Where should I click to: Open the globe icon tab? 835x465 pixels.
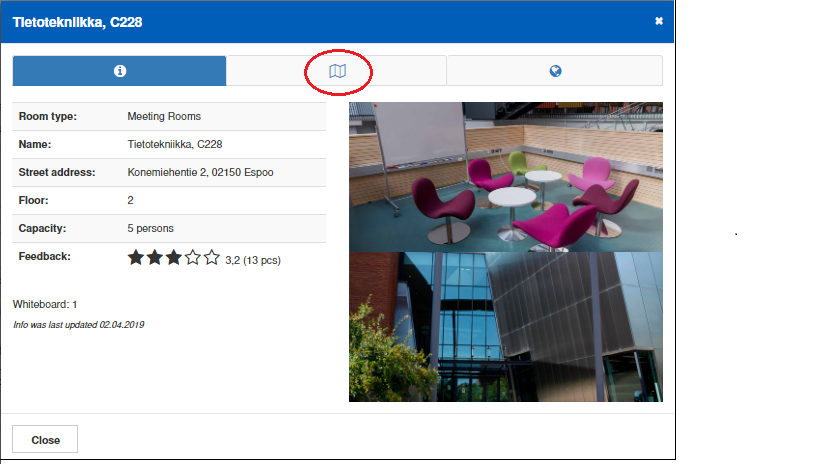coord(555,71)
